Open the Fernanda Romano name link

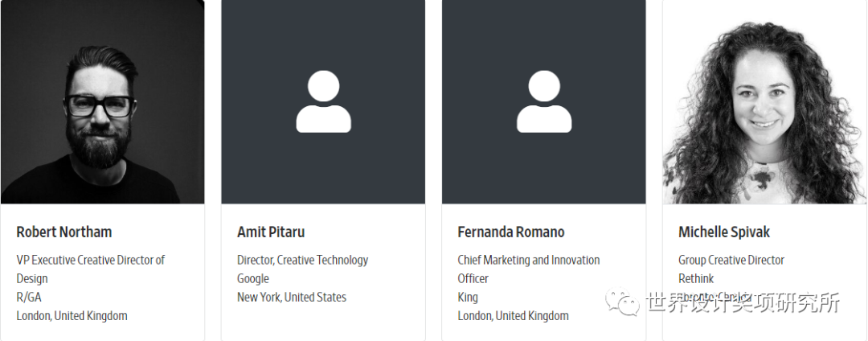(x=511, y=232)
